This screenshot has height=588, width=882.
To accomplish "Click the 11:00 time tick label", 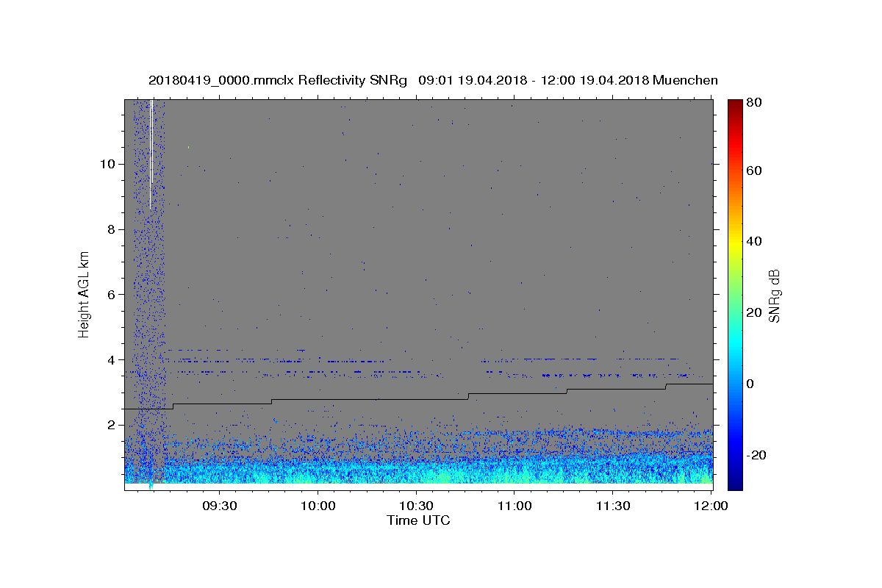I will point(514,506).
